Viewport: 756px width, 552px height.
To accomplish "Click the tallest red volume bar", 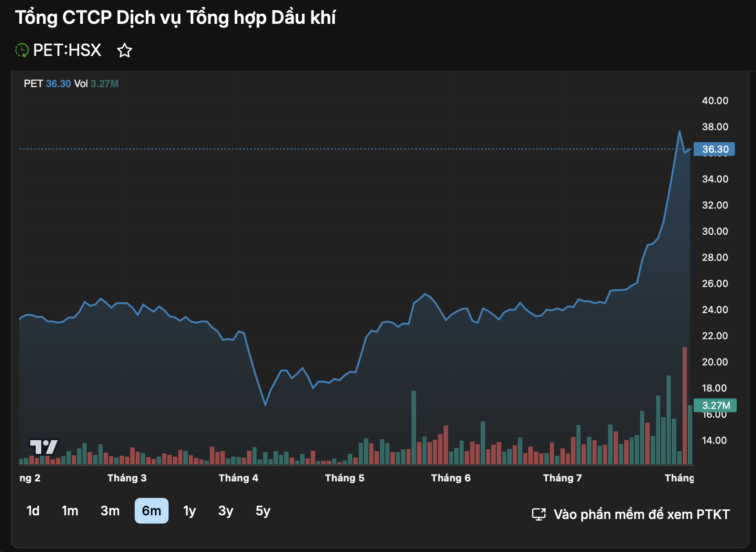I will click(685, 406).
